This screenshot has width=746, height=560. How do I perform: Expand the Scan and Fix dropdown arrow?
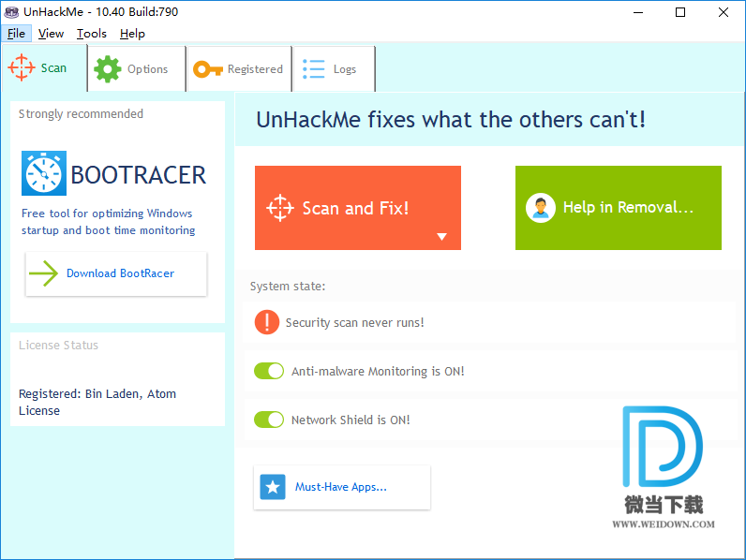(x=442, y=237)
